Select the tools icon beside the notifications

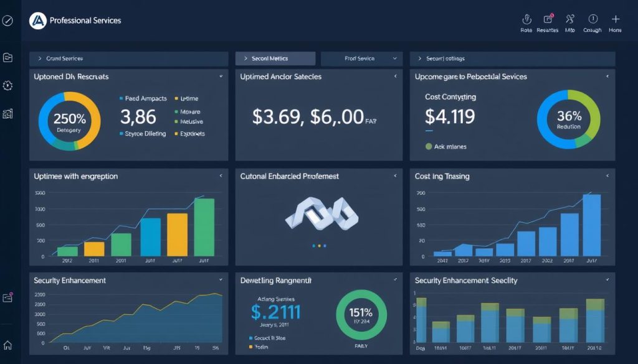point(569,19)
